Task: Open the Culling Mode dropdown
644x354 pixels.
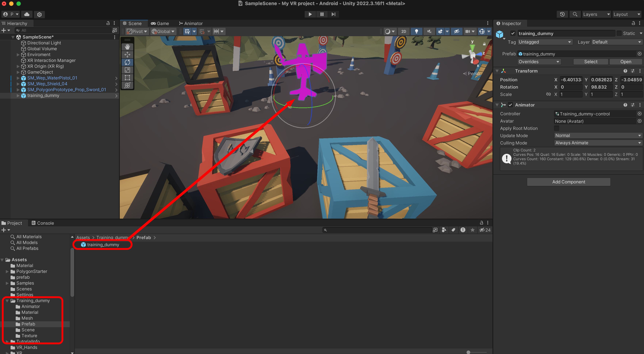Action: point(598,143)
